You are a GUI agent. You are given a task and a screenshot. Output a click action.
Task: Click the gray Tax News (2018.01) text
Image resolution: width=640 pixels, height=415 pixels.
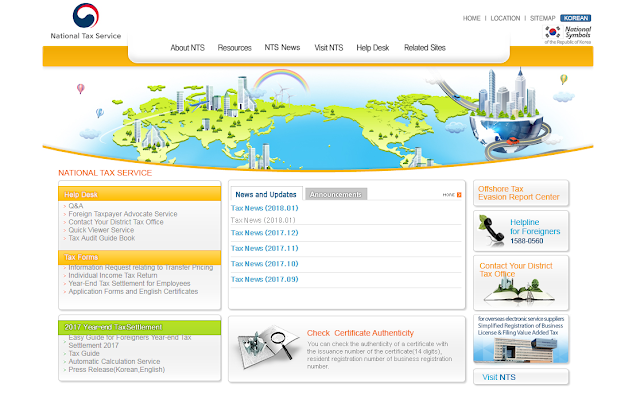(x=263, y=220)
